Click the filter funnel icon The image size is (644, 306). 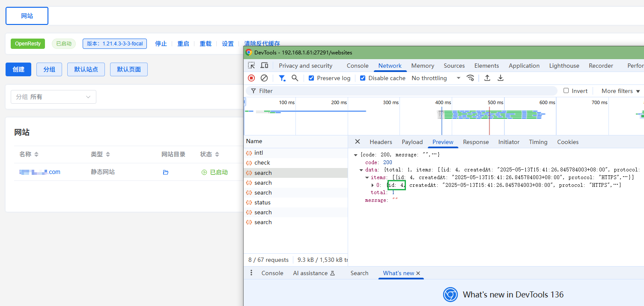(282, 78)
